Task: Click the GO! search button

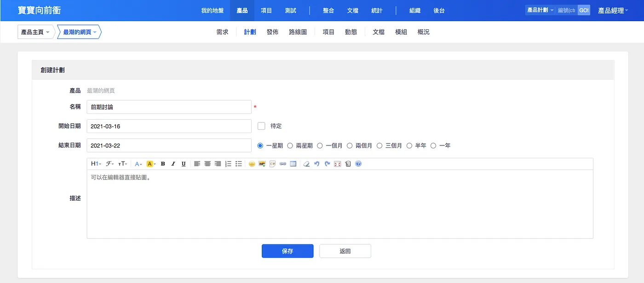Action: tap(584, 10)
